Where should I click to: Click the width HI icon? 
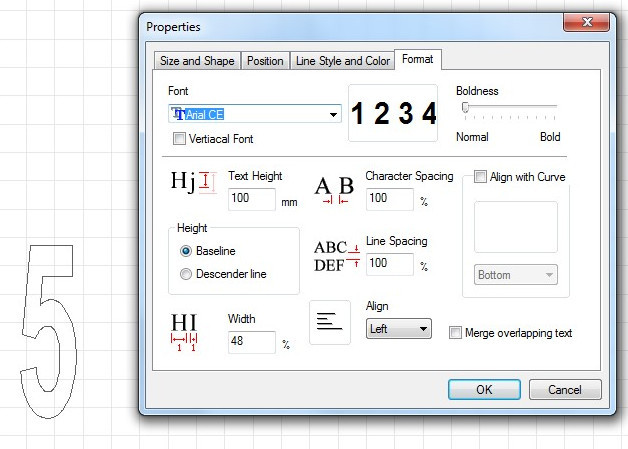coord(184,330)
